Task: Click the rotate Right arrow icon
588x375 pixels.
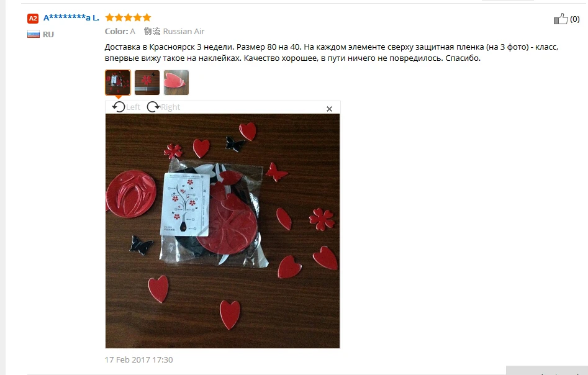Action: pos(153,107)
